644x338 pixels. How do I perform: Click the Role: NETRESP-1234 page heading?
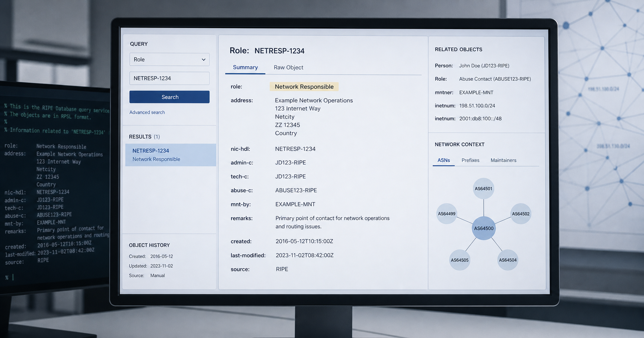point(267,51)
